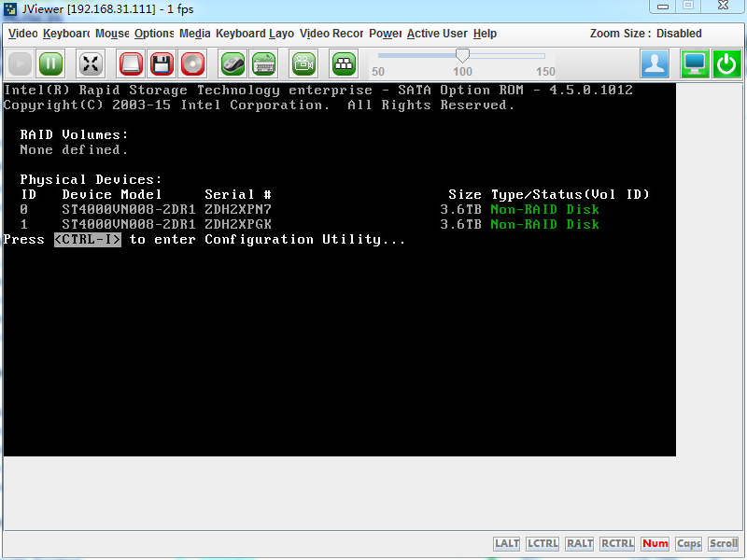Screen dimensions: 747x560
Task: Click the highlighted <CTRL-I> text
Action: coord(88,240)
